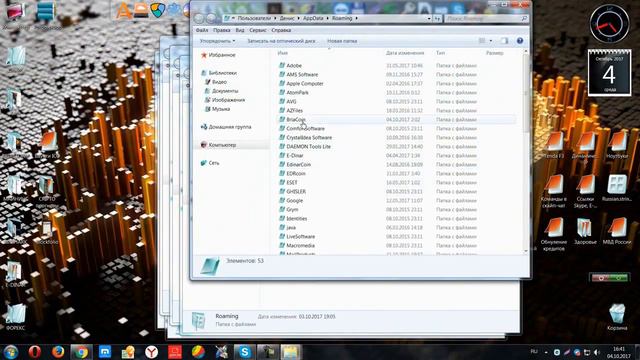The height and width of the screenshot is (360, 640).
Task: Click the Google folder icon in list
Action: coord(282,200)
